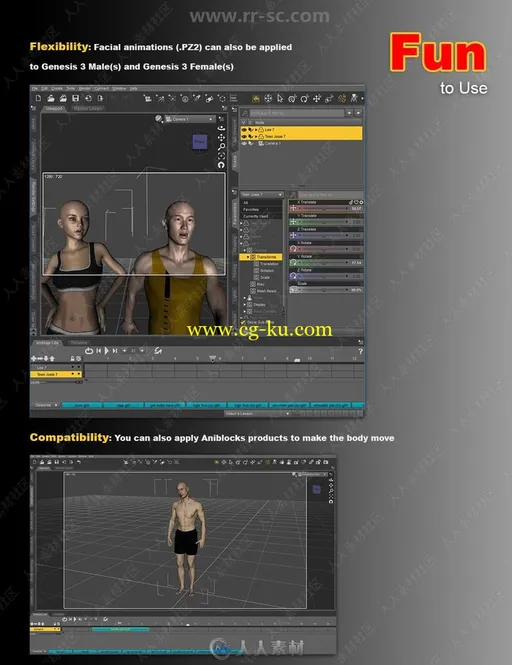Open the Create menu
Viewport: 512px width, 665px height.
[57, 89]
